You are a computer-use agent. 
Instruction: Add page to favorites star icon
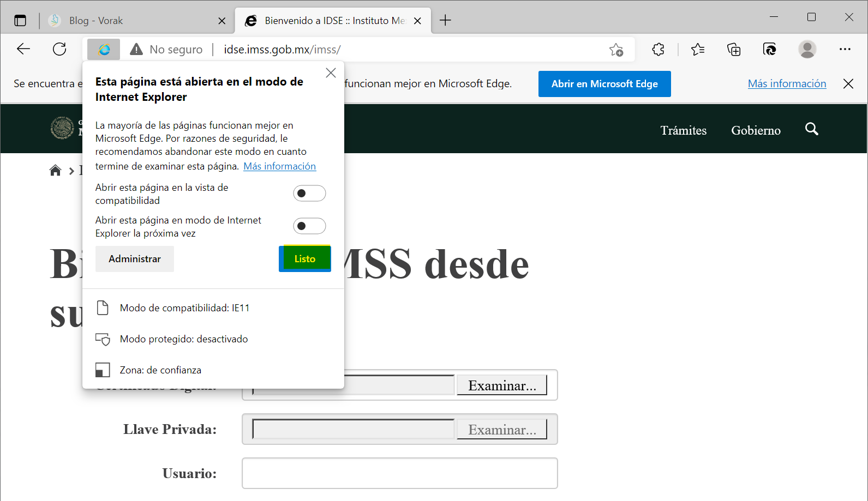pyautogui.click(x=616, y=50)
